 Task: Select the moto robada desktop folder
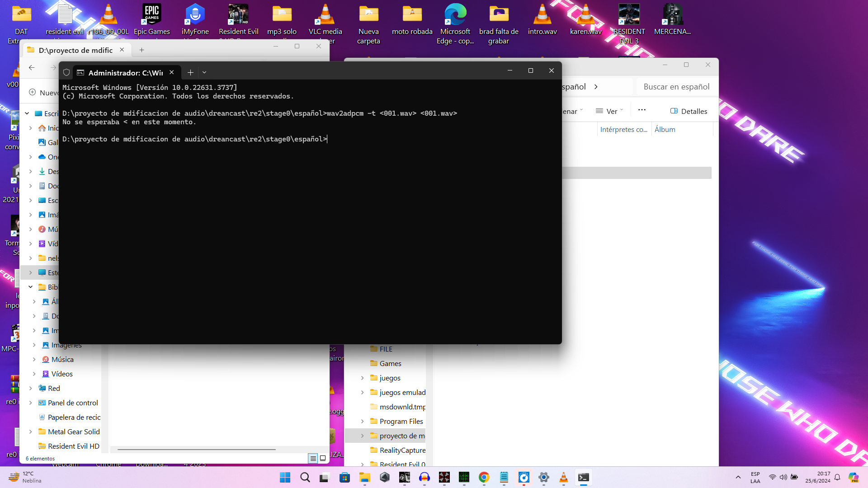pyautogui.click(x=412, y=20)
